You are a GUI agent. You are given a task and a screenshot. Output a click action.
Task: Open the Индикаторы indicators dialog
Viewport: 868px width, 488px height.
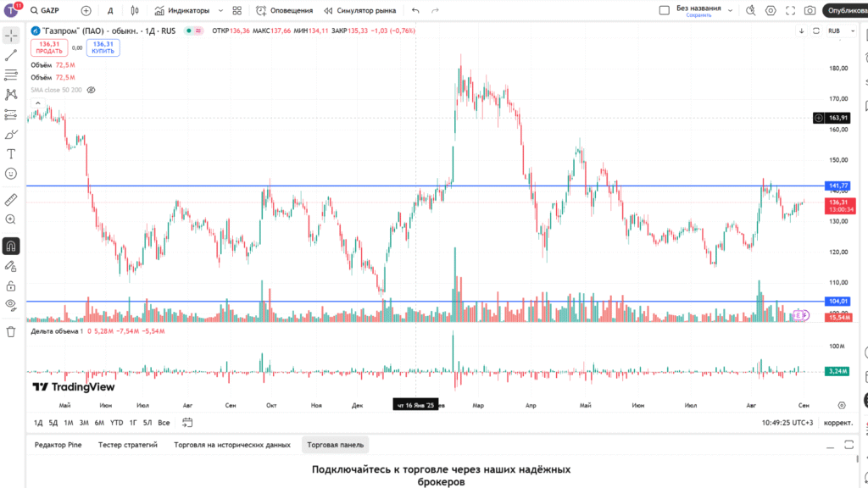click(182, 10)
